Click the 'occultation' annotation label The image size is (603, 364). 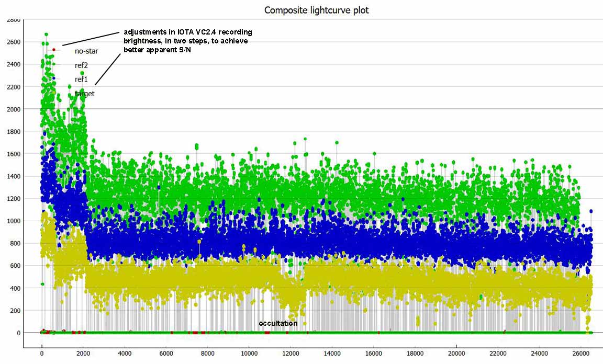(x=278, y=323)
